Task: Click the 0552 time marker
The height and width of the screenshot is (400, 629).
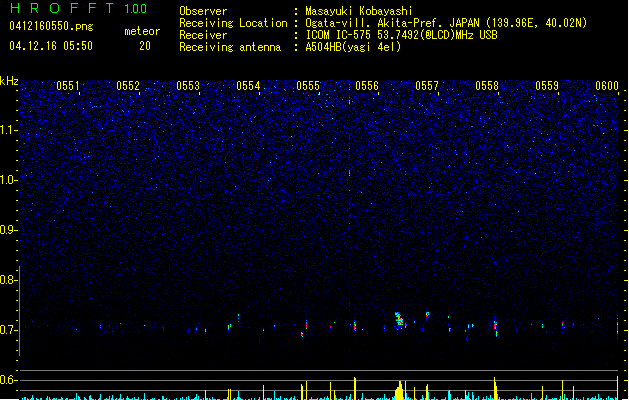Action: coord(128,86)
